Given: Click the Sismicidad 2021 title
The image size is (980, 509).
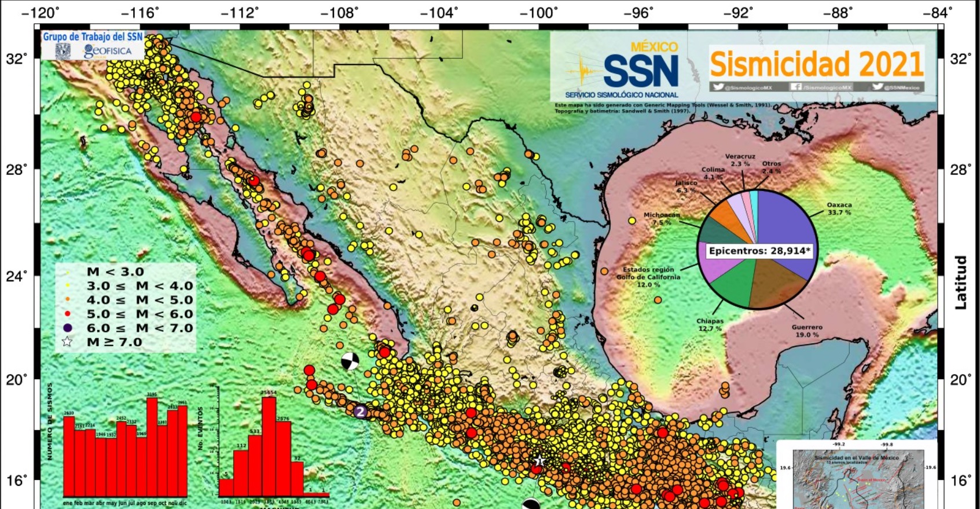Looking at the screenshot, I should pyautogui.click(x=816, y=64).
